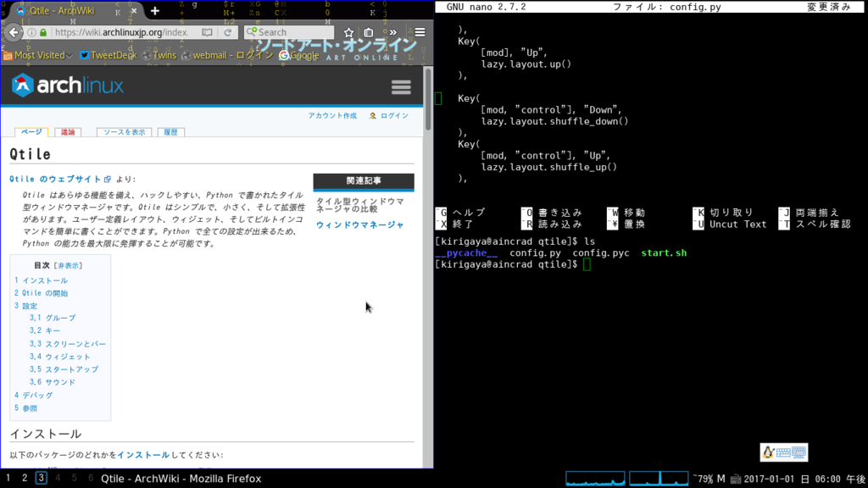Screen dimensions: 868x488
Task: Hide table of contents via 非表示
Action: pos(68,265)
